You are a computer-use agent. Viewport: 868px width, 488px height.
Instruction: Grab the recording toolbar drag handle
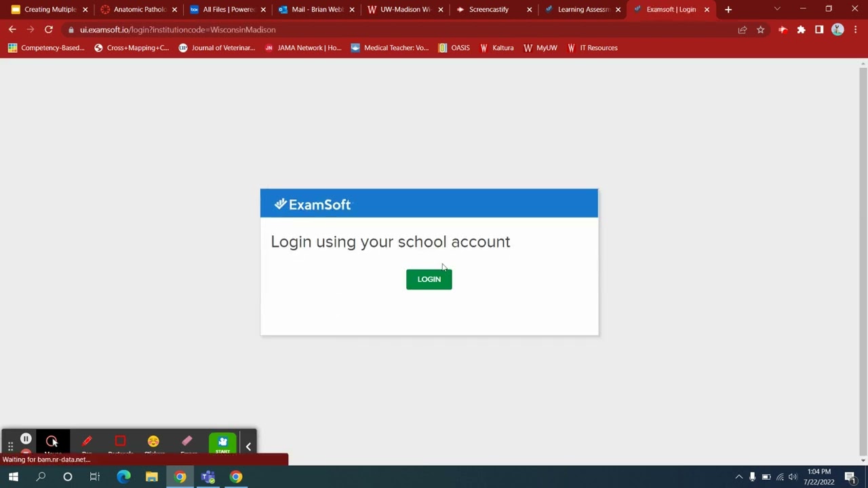pyautogui.click(x=10, y=447)
